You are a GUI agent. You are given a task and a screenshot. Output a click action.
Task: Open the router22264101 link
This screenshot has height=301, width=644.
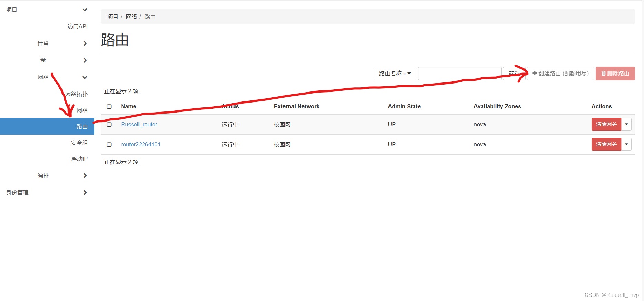click(x=141, y=144)
